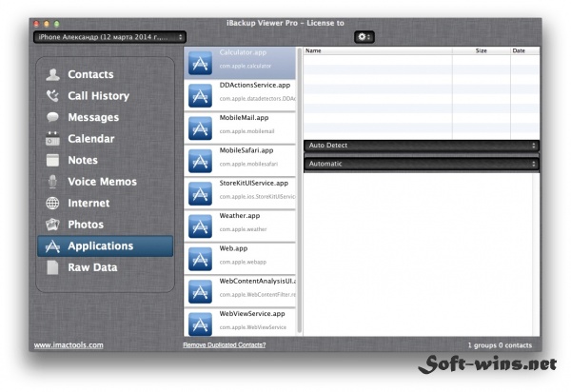The width and height of the screenshot is (571, 392).
Task: Click the app list vertical scrollbar
Action: (x=300, y=191)
